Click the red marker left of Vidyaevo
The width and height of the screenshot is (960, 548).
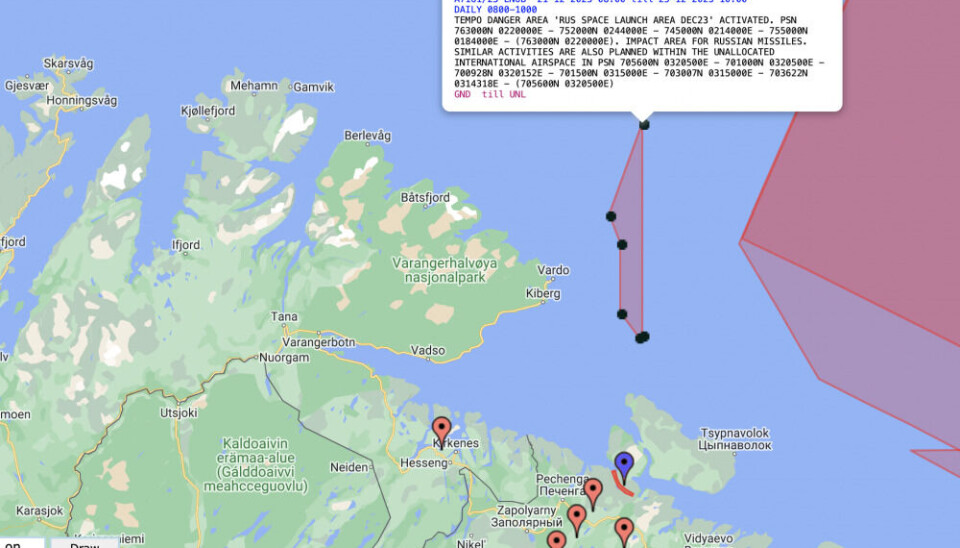click(624, 529)
